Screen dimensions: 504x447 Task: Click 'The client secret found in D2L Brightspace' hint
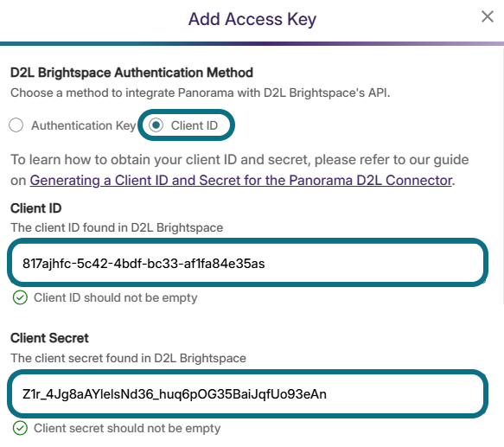pyautogui.click(x=128, y=358)
